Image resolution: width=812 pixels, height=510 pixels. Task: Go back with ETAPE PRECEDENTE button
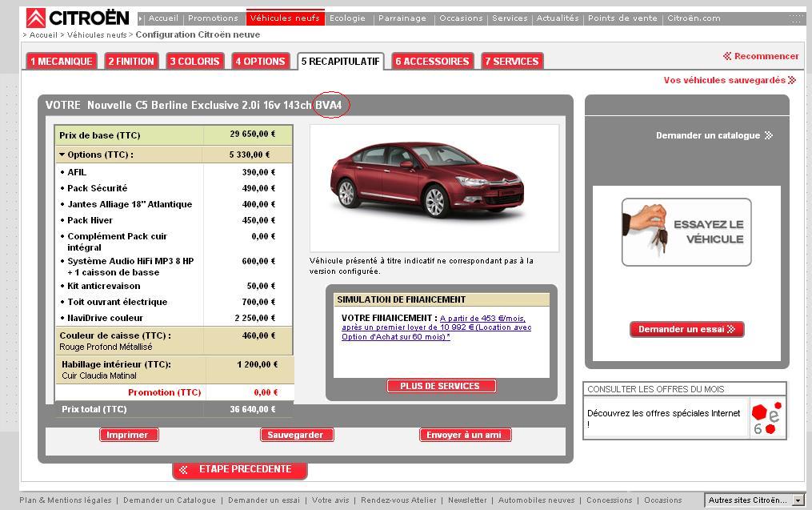tap(240, 470)
